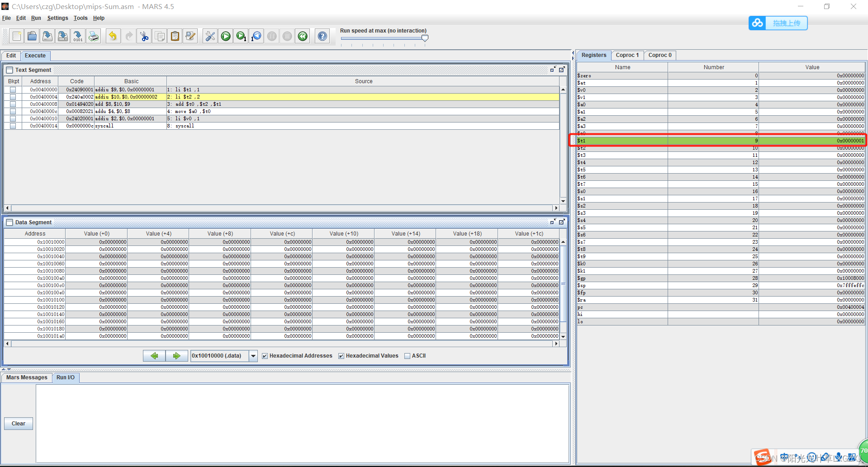Screen dimensions: 868x467
Task: Go to previous data memory range
Action: tap(154, 356)
